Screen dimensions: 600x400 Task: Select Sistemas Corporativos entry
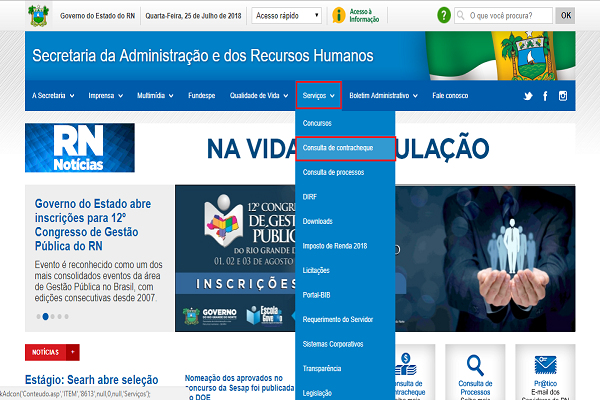coord(345,344)
